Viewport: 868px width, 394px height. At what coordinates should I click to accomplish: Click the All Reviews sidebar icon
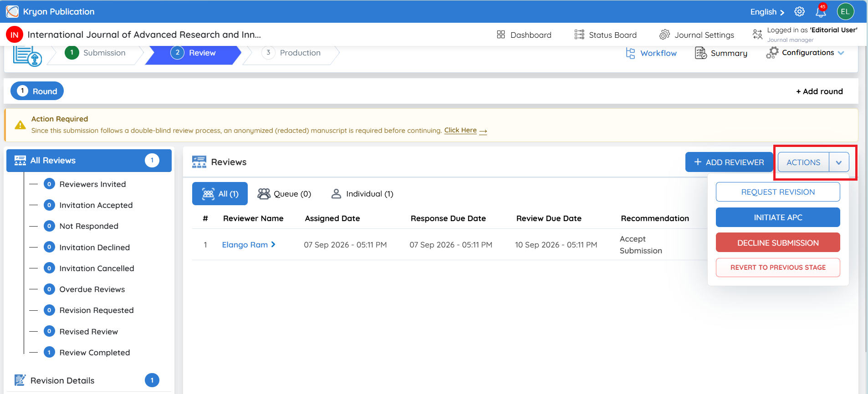20,160
